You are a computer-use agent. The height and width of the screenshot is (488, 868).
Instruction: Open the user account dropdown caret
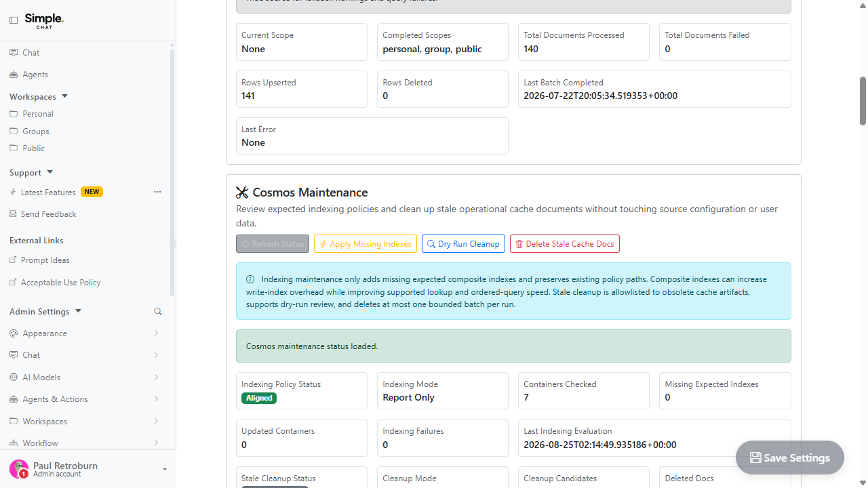pos(165,469)
